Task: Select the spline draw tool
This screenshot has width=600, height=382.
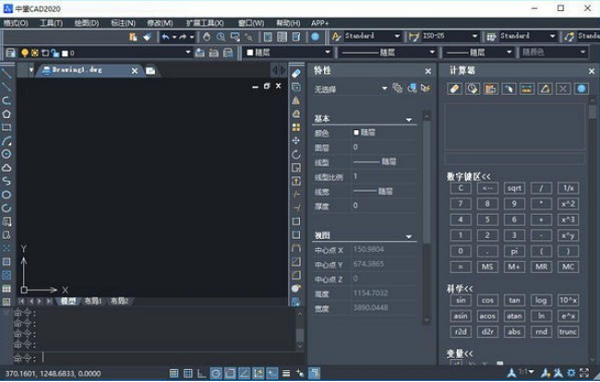Action: coord(7,181)
